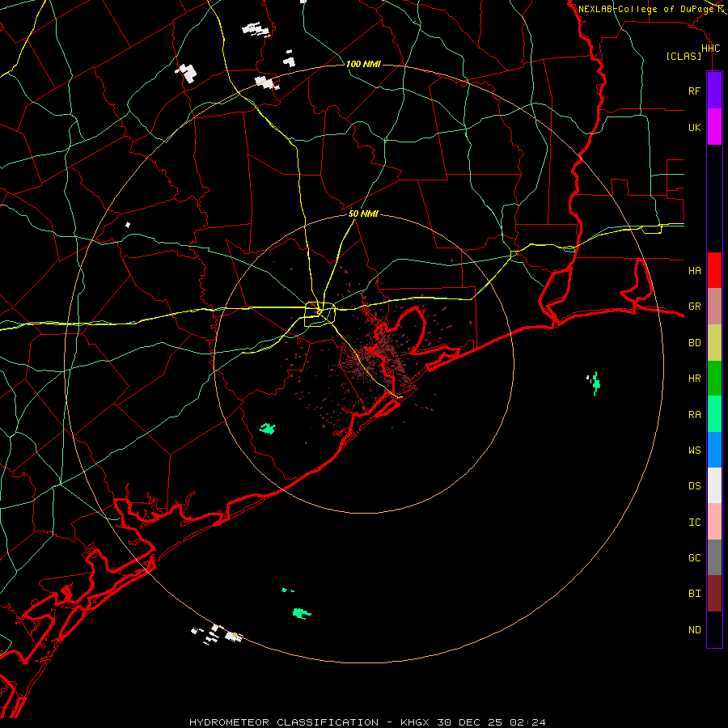The image size is (728, 728).
Task: Click the BD legend label
Action: pyautogui.click(x=694, y=343)
